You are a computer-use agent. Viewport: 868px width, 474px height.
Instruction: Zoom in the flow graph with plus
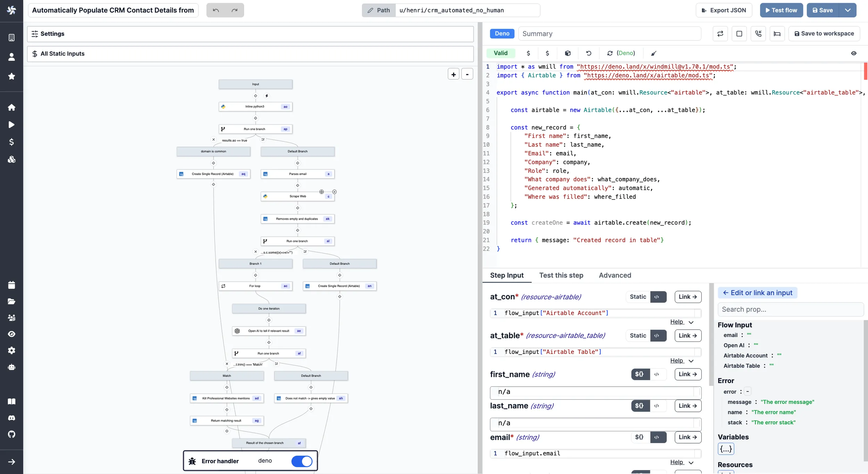click(453, 74)
